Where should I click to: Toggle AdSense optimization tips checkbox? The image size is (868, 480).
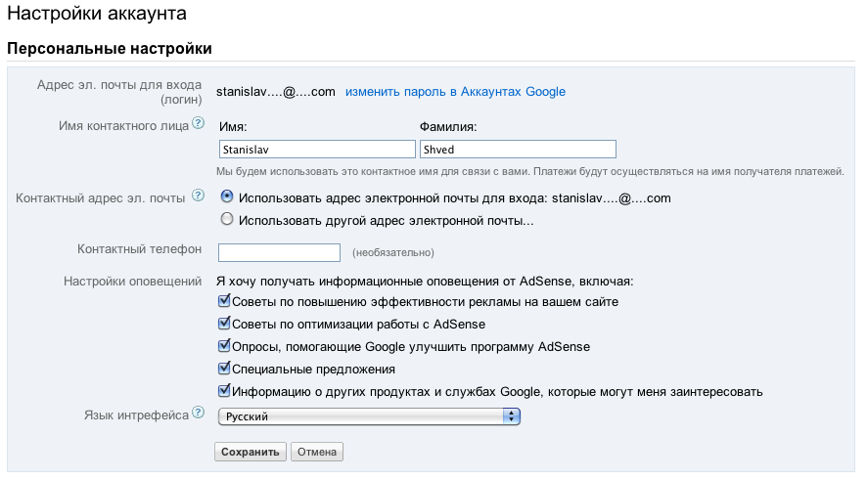coord(223,325)
